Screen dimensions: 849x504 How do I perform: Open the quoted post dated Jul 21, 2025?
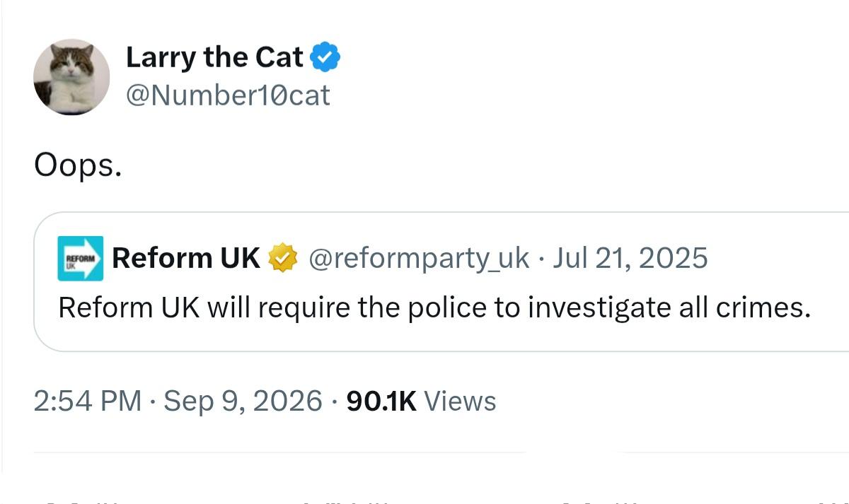pyautogui.click(x=630, y=259)
